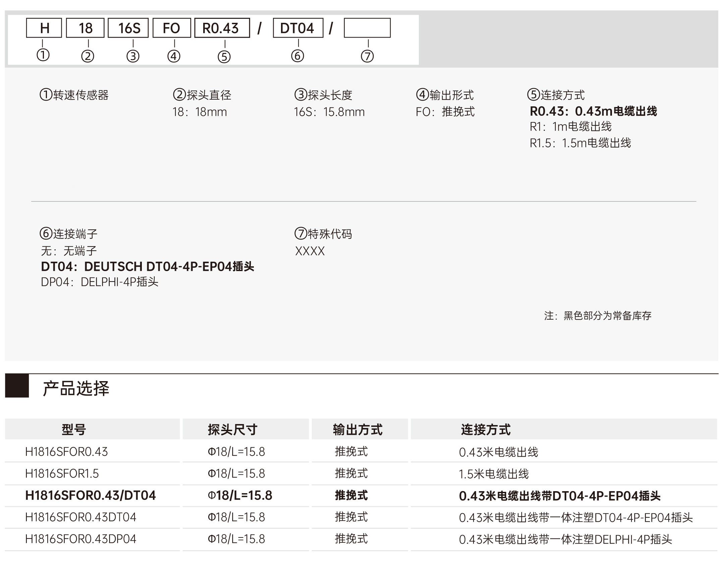The image size is (728, 571).
Task: Click '18：18mm' text
Action: point(200,112)
